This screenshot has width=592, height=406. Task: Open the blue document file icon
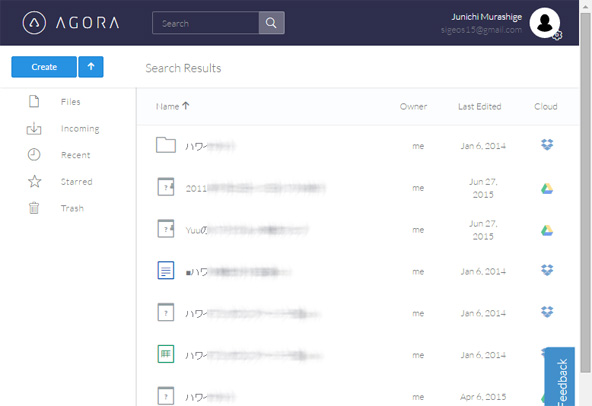tap(166, 270)
